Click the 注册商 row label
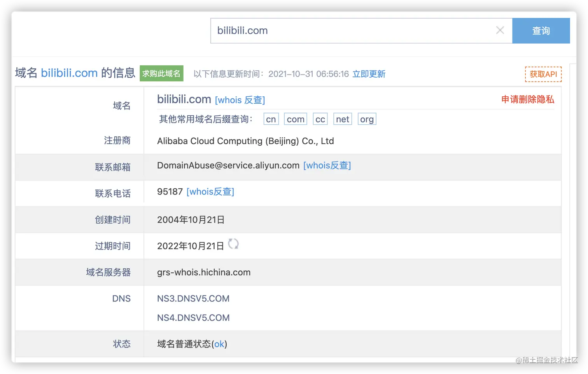Viewport: 588px width, 374px height. [x=117, y=141]
